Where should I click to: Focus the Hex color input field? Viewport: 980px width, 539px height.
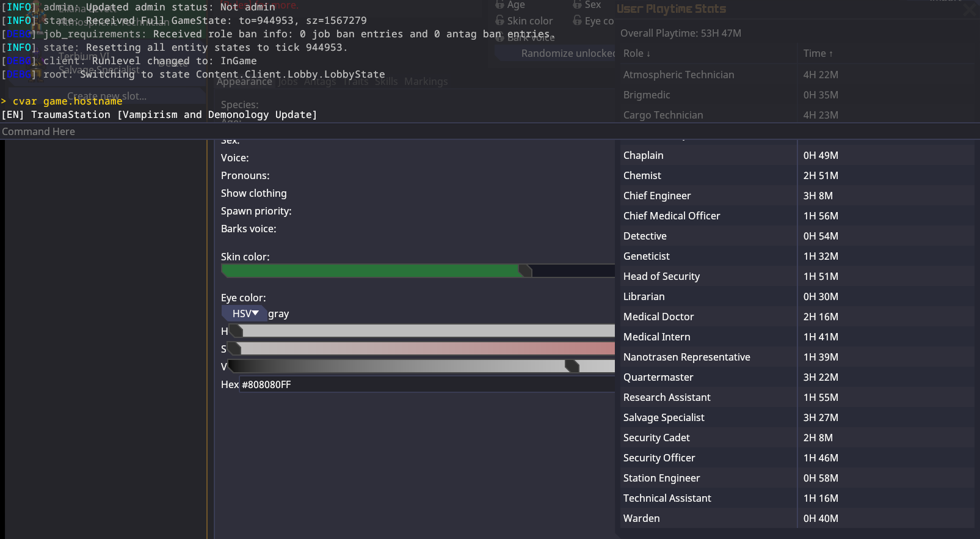(427, 384)
